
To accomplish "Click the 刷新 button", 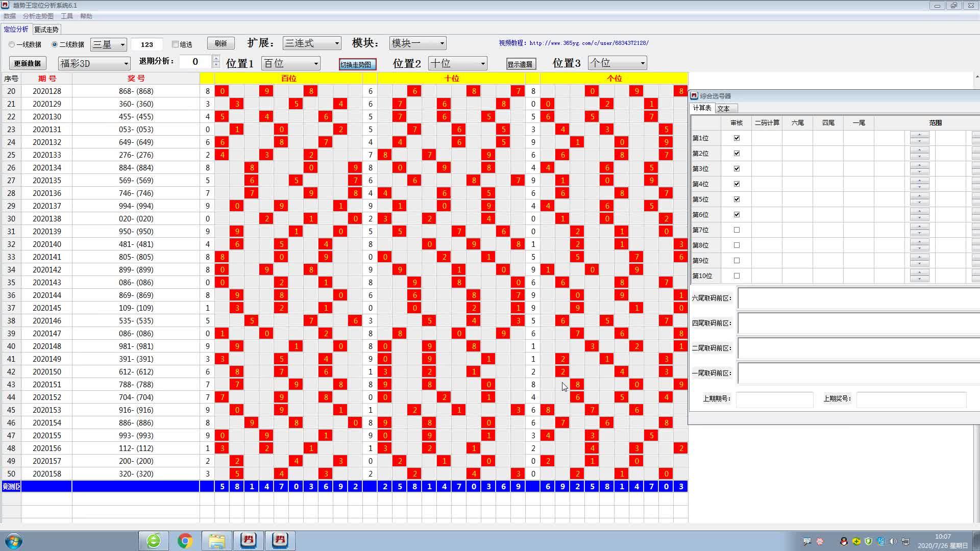I will pyautogui.click(x=220, y=43).
